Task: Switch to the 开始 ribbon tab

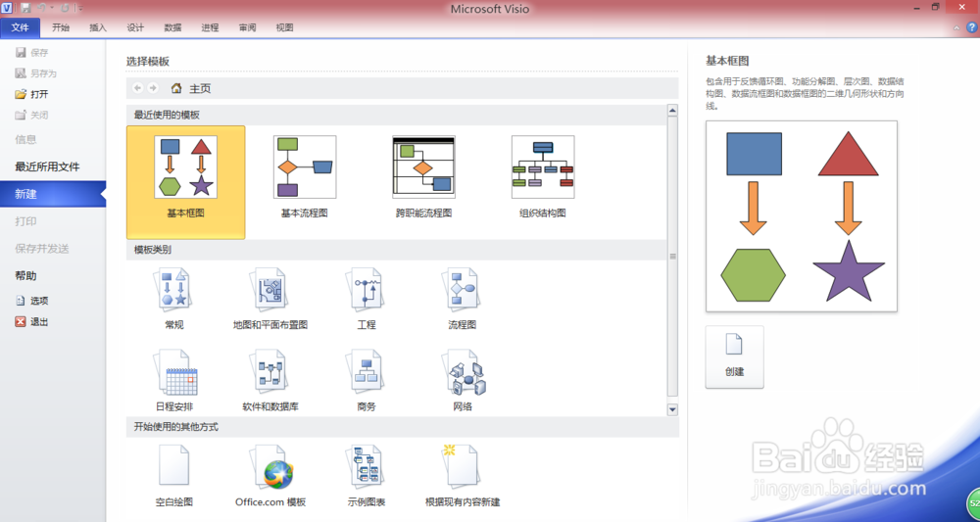Action: [x=61, y=27]
